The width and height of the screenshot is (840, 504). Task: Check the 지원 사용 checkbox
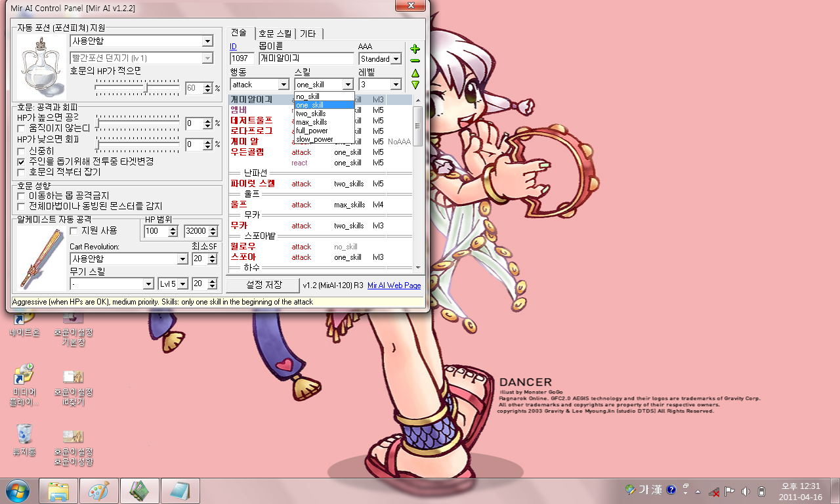click(74, 231)
